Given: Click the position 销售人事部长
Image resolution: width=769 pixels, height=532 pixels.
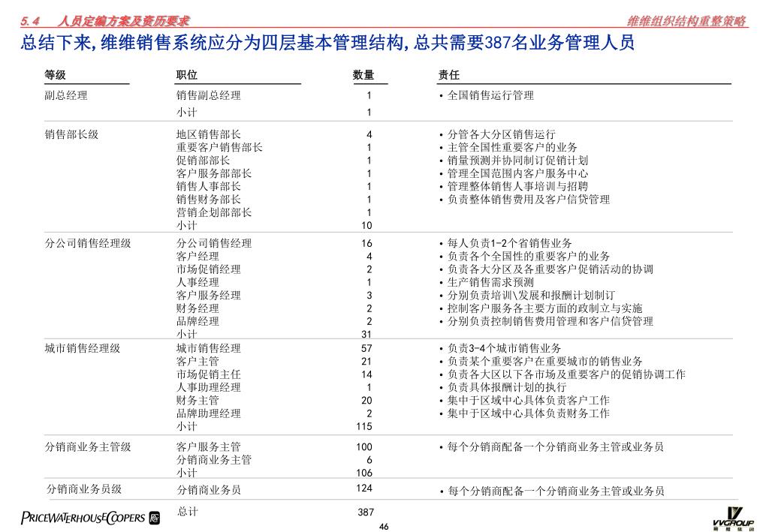Looking at the screenshot, I should [x=209, y=186].
